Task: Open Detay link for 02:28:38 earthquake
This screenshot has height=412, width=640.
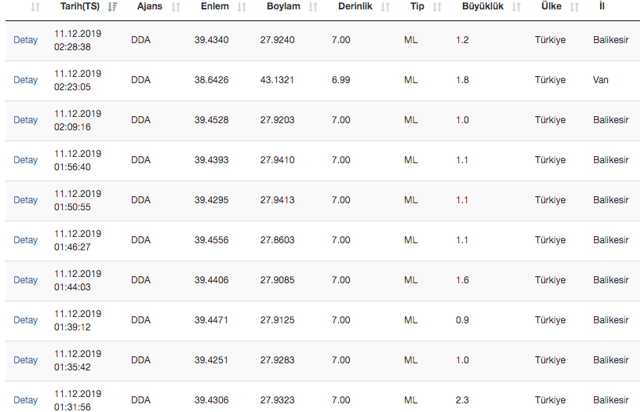Action: click(x=25, y=40)
